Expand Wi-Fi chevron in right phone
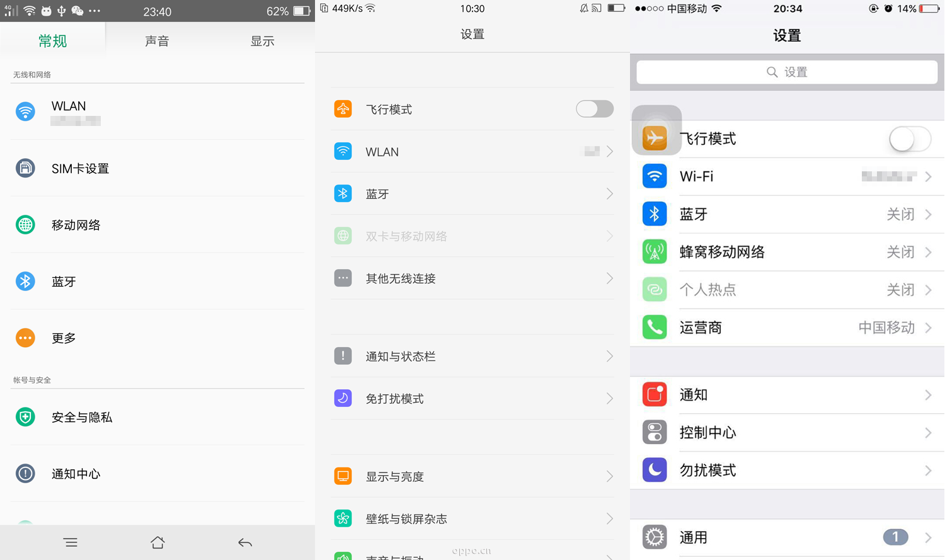 [929, 177]
